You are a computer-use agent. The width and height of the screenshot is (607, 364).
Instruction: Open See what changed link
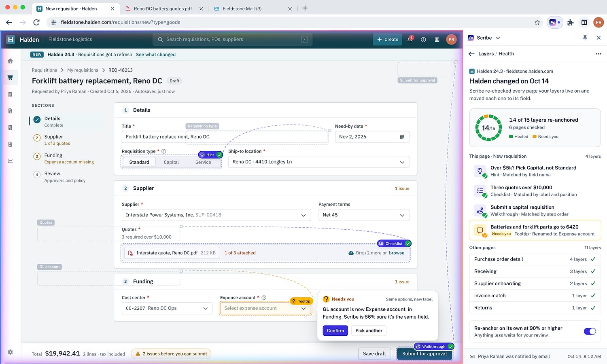(x=156, y=55)
